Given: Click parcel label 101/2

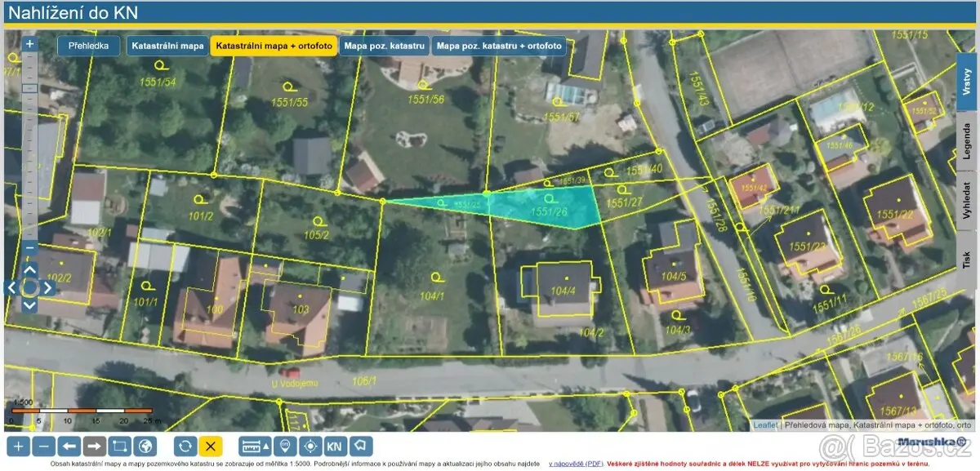Looking at the screenshot, I should click(x=200, y=216).
